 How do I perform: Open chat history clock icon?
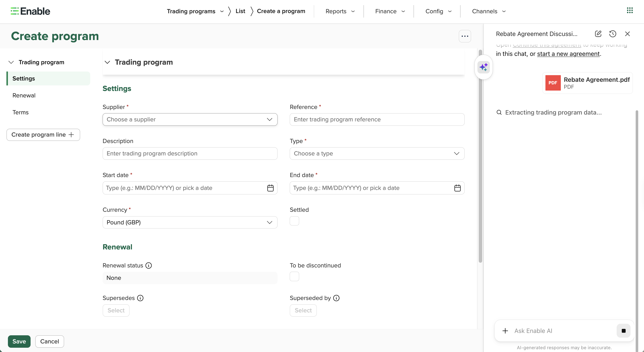pyautogui.click(x=613, y=34)
